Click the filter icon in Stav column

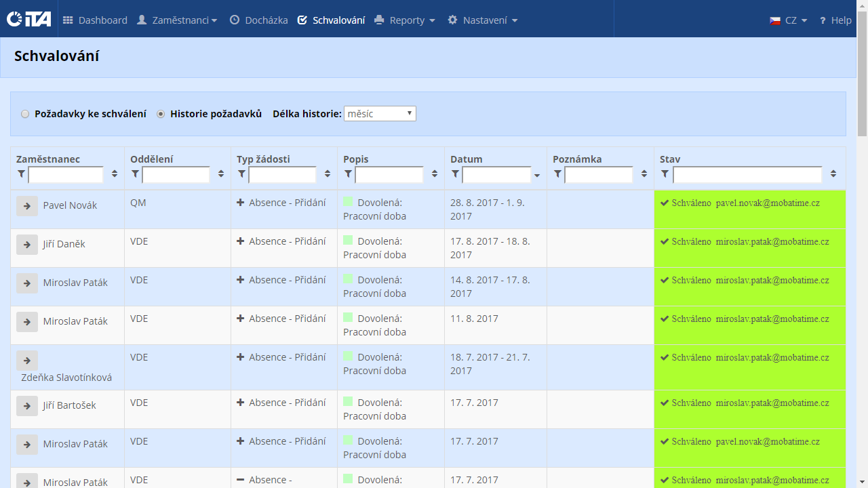tap(665, 175)
